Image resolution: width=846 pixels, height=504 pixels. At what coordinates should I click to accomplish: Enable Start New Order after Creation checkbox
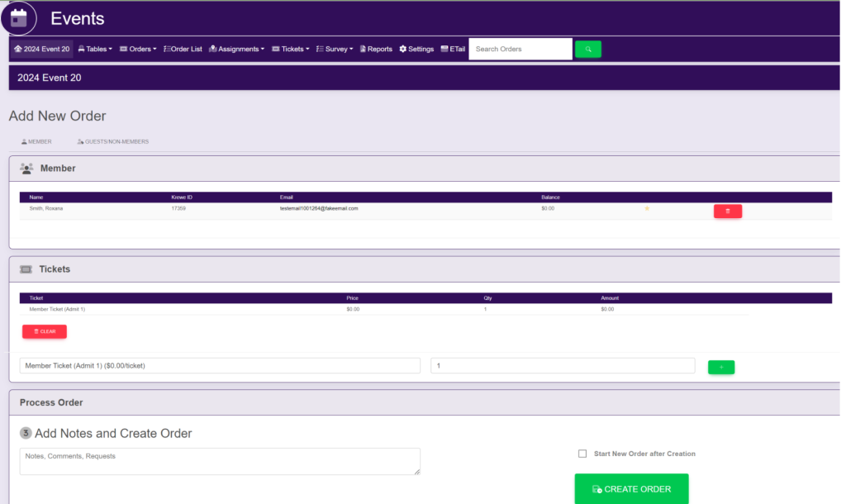click(x=582, y=454)
